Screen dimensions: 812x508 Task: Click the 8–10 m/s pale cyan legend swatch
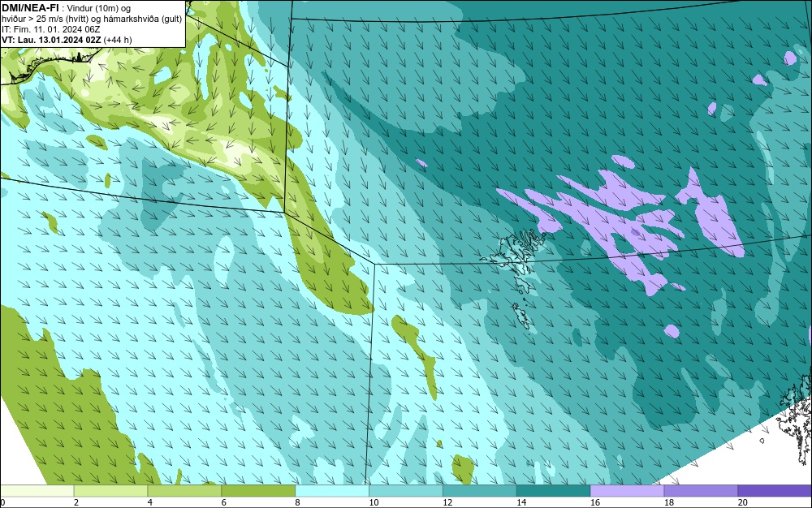[x=332, y=490]
